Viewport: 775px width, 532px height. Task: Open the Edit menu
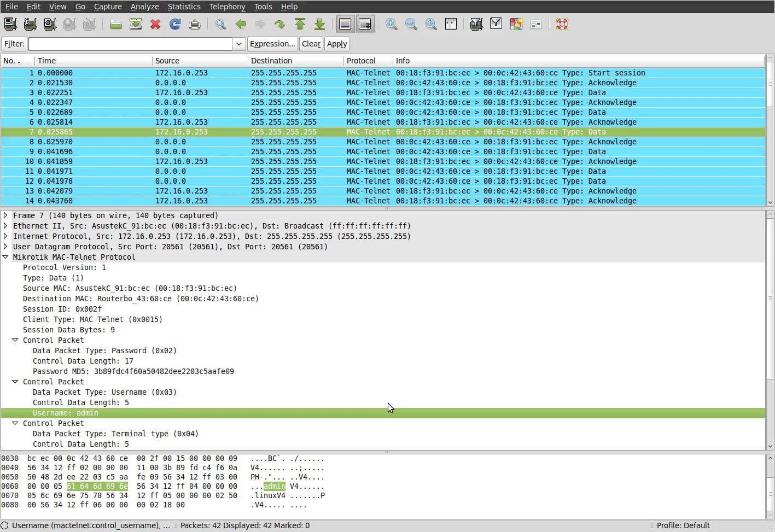tap(33, 7)
